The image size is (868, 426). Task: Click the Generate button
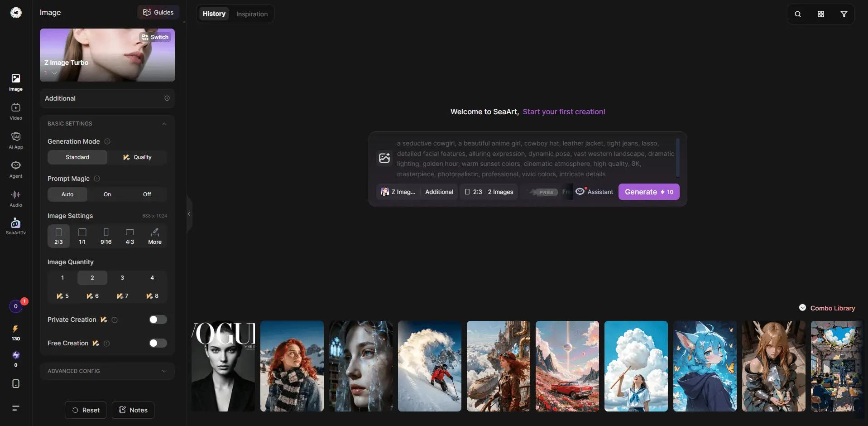point(649,192)
